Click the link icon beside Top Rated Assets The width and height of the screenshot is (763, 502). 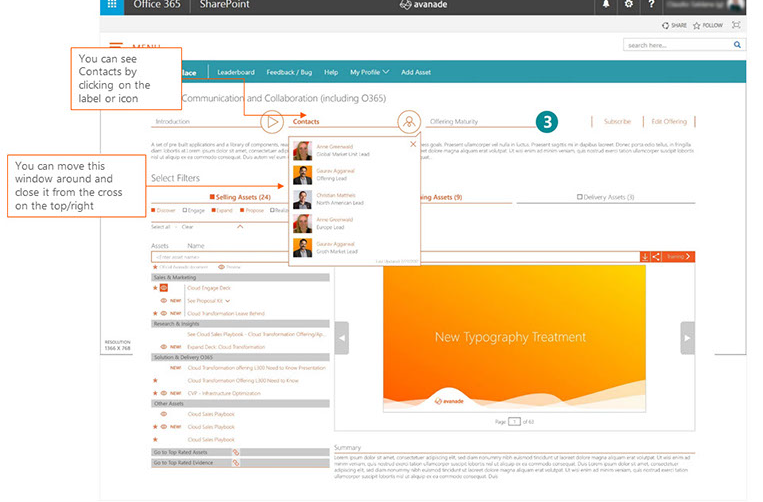pyautogui.click(x=236, y=453)
